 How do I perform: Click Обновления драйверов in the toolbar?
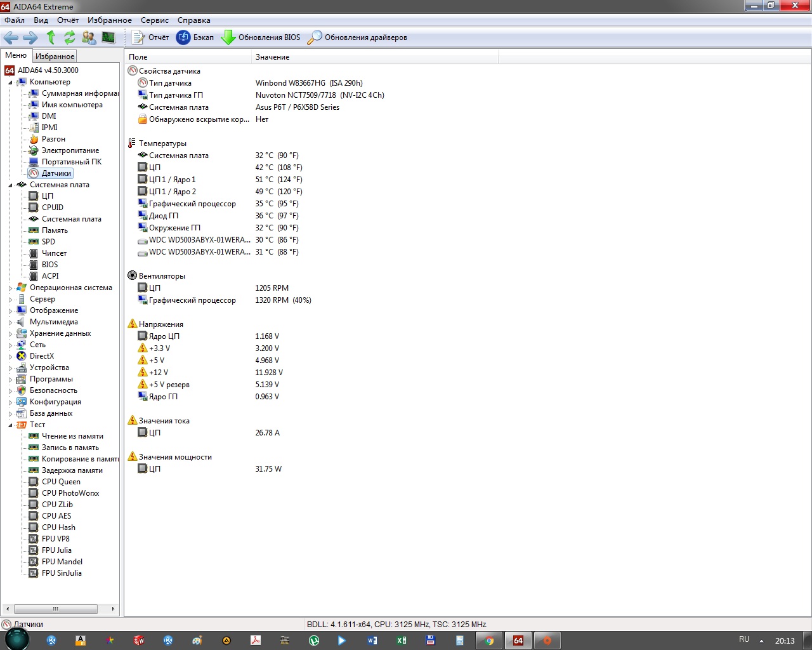click(x=357, y=37)
